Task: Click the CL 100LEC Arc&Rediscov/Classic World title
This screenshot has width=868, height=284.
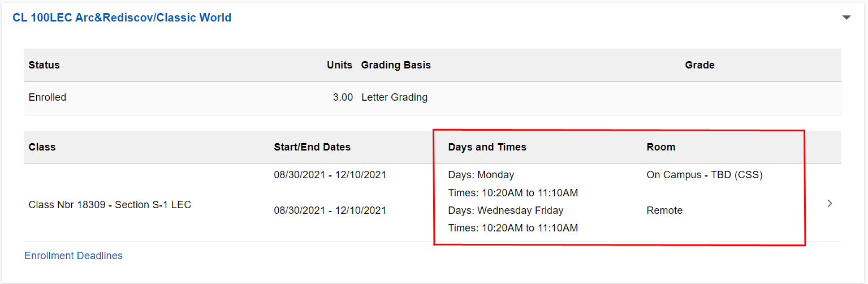Action: click(122, 18)
